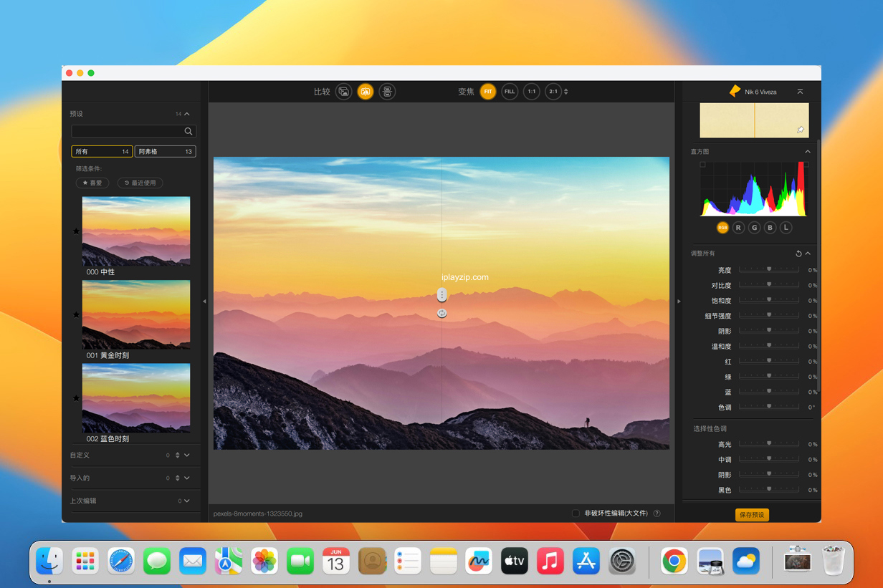The width and height of the screenshot is (883, 588).
Task: Select the 阿弗格 presets tab
Action: (166, 151)
